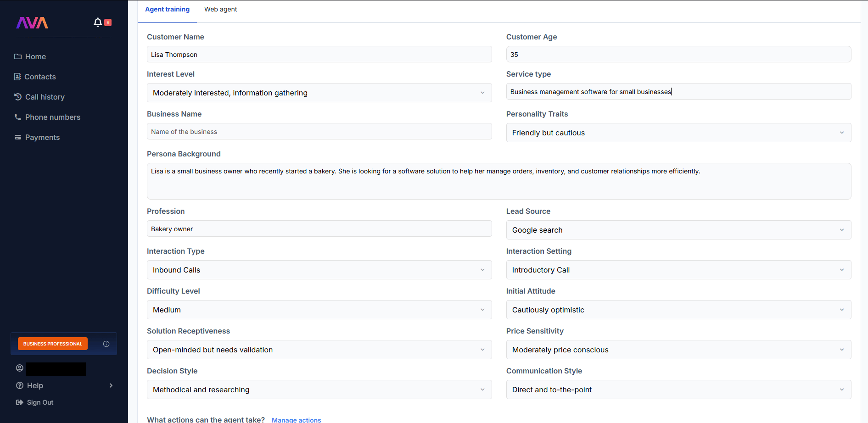
Task: Open the Personality Traits dropdown
Action: tap(678, 133)
